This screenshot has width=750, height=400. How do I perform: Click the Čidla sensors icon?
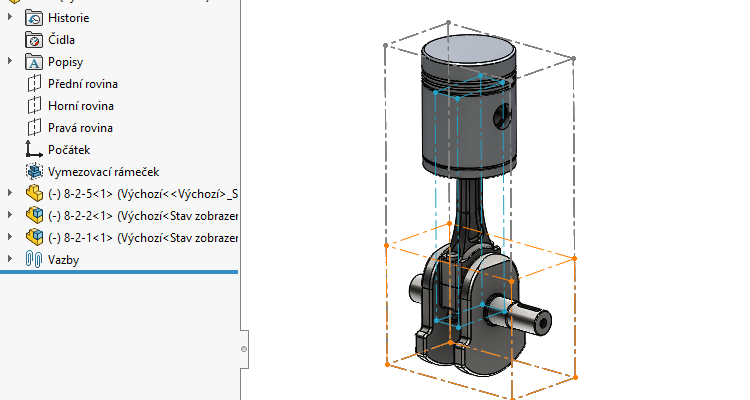tap(34, 40)
